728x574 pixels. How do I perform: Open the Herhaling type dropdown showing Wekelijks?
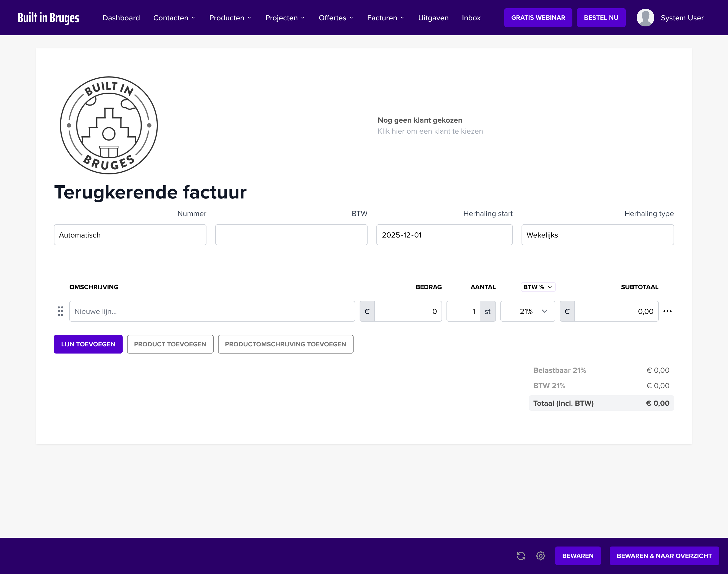[x=597, y=235]
